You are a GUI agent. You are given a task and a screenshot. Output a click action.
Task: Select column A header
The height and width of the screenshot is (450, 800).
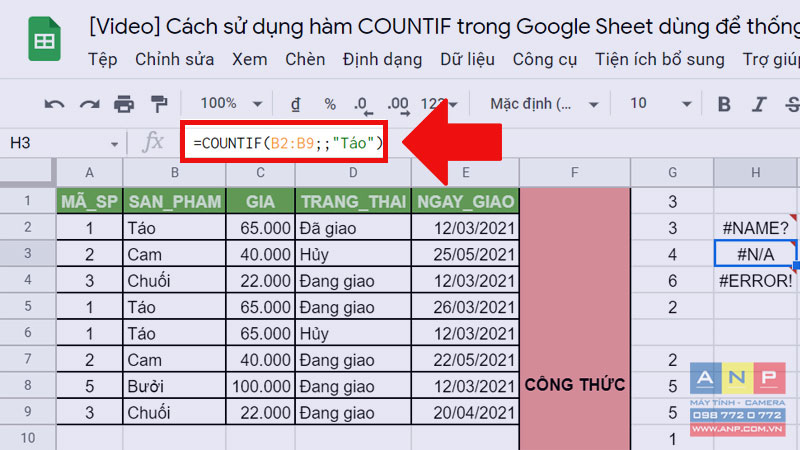click(x=89, y=172)
